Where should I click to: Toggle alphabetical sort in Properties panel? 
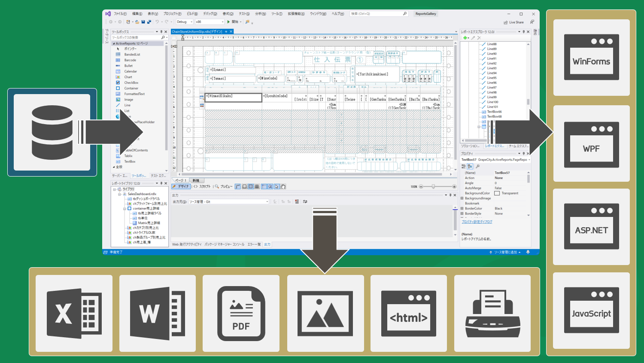click(x=470, y=166)
